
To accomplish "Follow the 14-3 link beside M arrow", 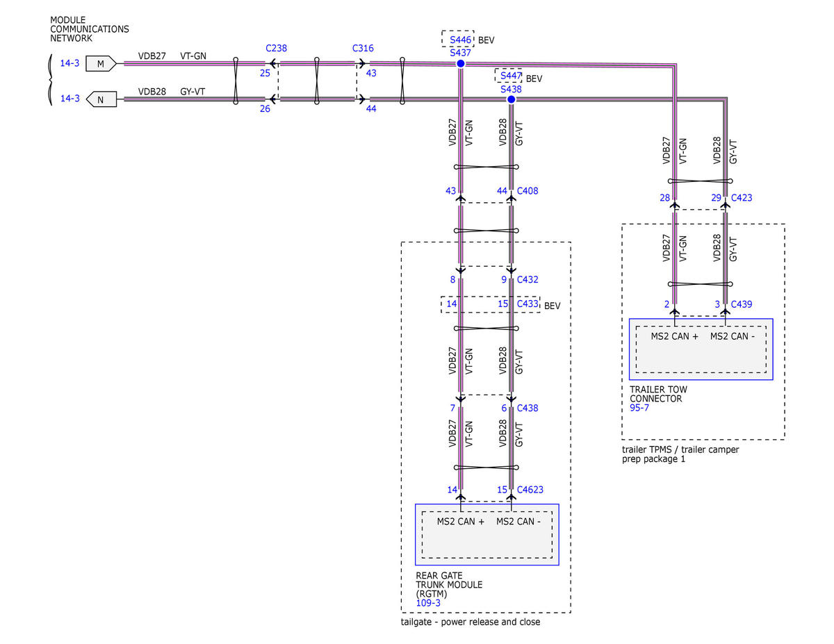I will coord(69,63).
